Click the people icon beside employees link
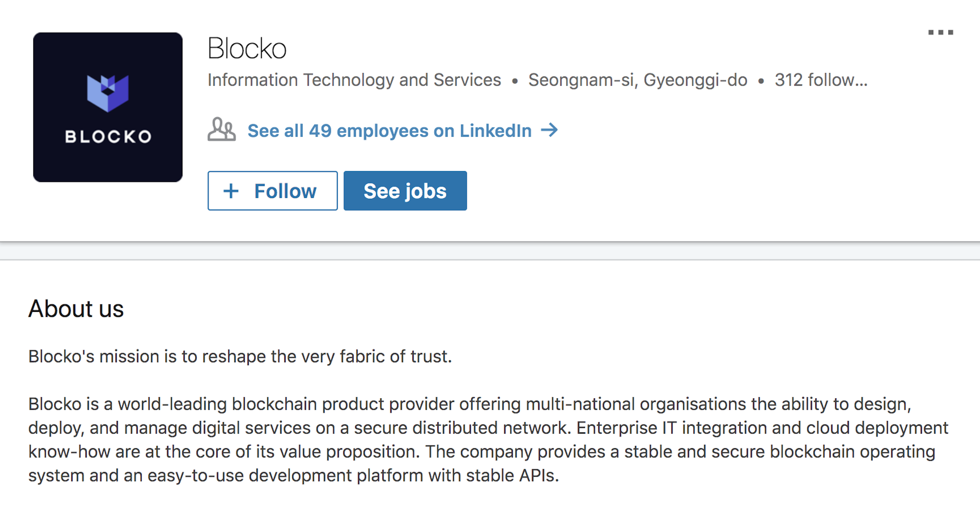The height and width of the screenshot is (507, 980). (x=221, y=130)
